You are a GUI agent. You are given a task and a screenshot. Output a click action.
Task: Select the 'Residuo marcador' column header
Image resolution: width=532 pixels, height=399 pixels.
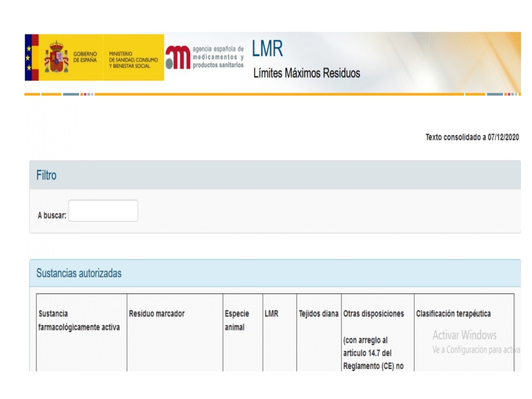point(156,314)
